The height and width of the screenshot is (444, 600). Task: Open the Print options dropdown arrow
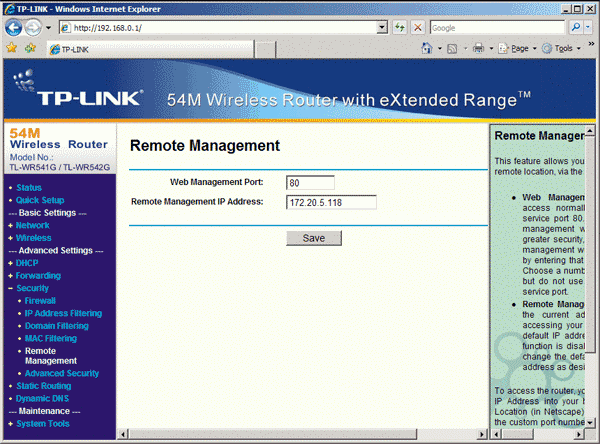pos(491,49)
